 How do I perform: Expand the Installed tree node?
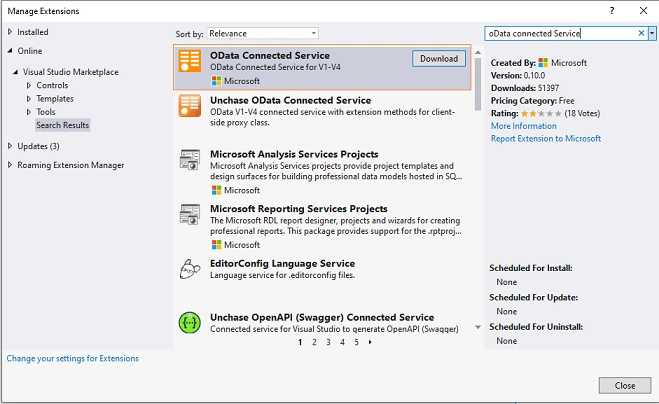pos(10,32)
